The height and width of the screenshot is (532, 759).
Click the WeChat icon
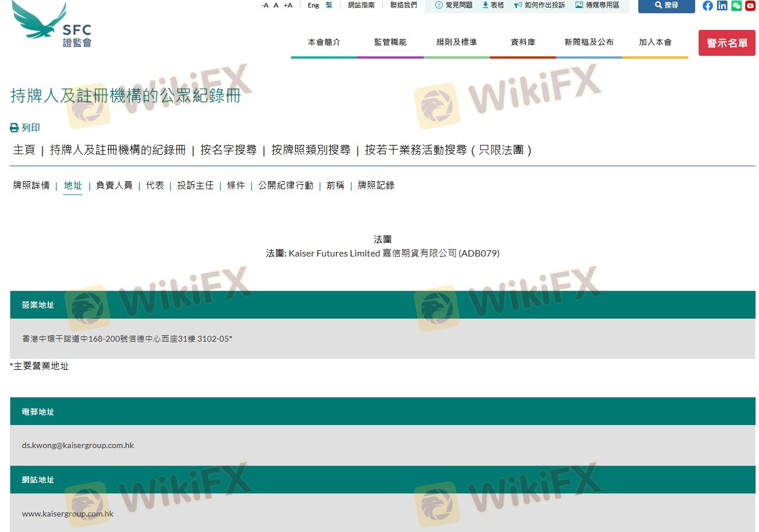coord(736,6)
